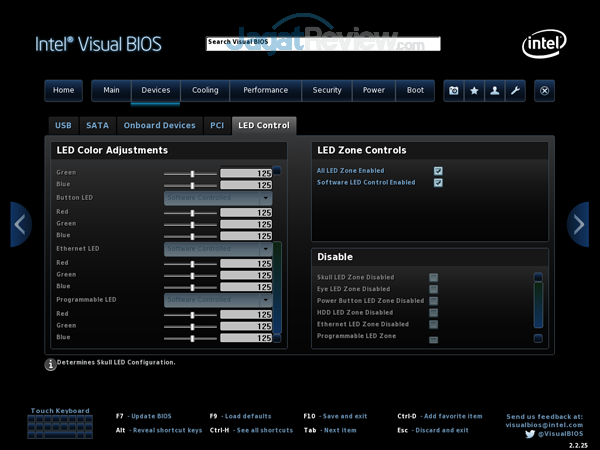Check Skull LED Zone Disabled box
This screenshot has height=450, width=600.
(433, 277)
